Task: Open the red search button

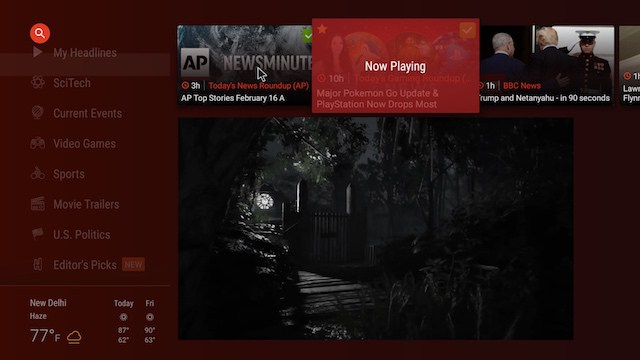Action: [40, 33]
